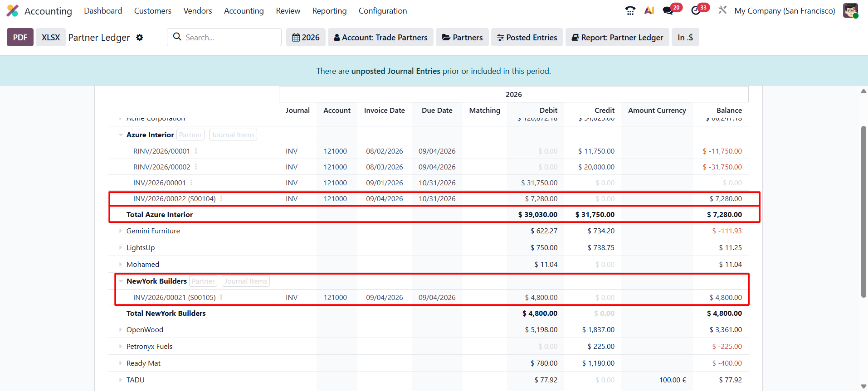868x391 pixels.
Task: Click the 100.00 € amount currency value
Action: [673, 380]
